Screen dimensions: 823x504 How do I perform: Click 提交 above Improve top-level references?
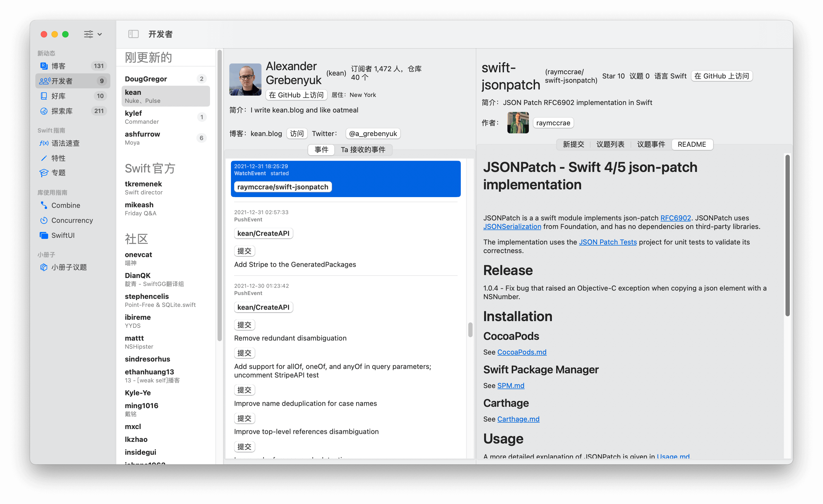244,418
